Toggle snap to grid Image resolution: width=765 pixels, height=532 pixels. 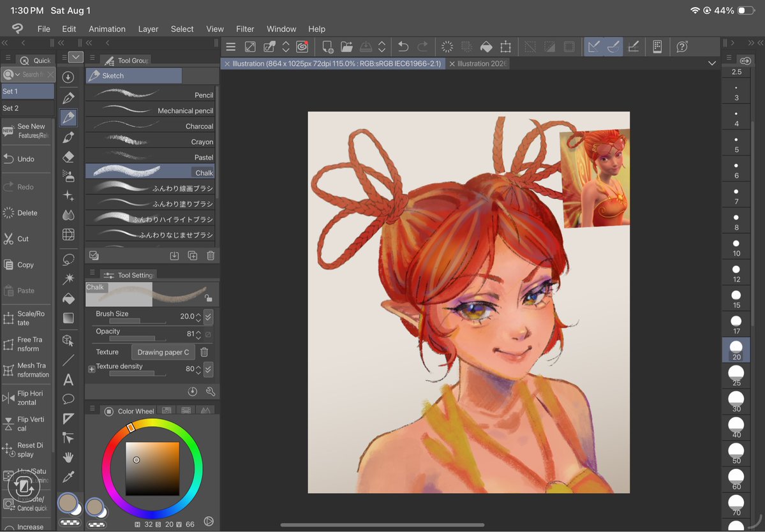coord(634,47)
